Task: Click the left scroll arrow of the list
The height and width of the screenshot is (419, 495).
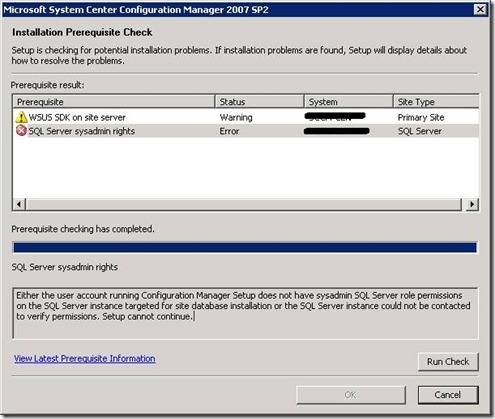Action: [x=19, y=204]
